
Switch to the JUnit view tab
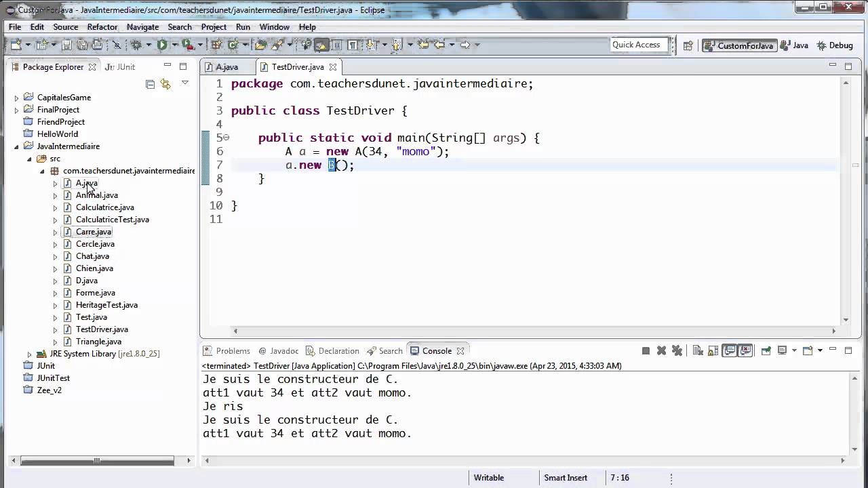pyautogui.click(x=120, y=67)
